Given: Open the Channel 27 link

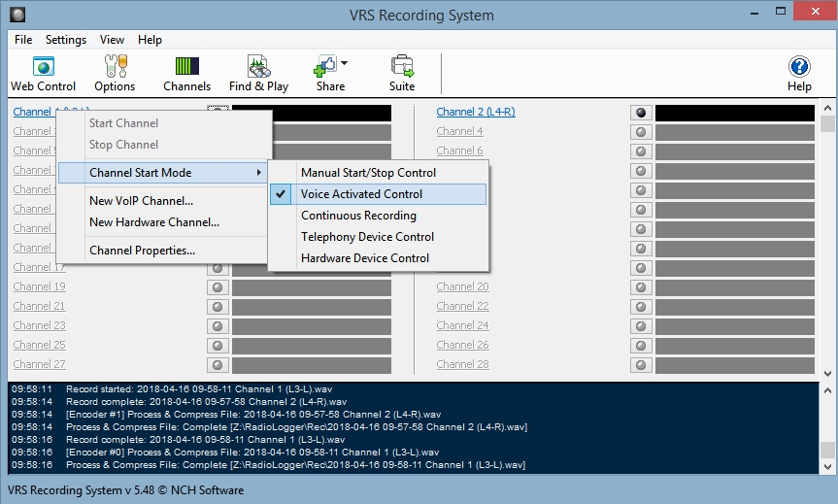Looking at the screenshot, I should (x=39, y=364).
